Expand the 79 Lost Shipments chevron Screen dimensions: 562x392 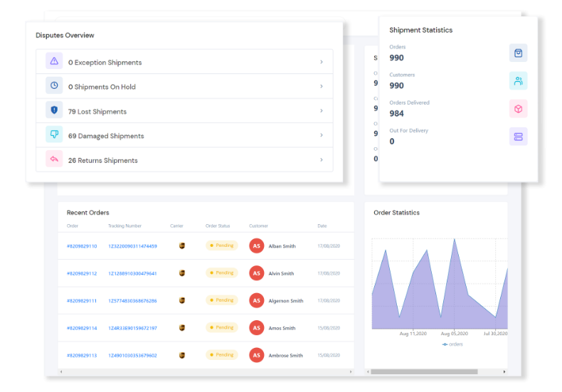click(322, 111)
